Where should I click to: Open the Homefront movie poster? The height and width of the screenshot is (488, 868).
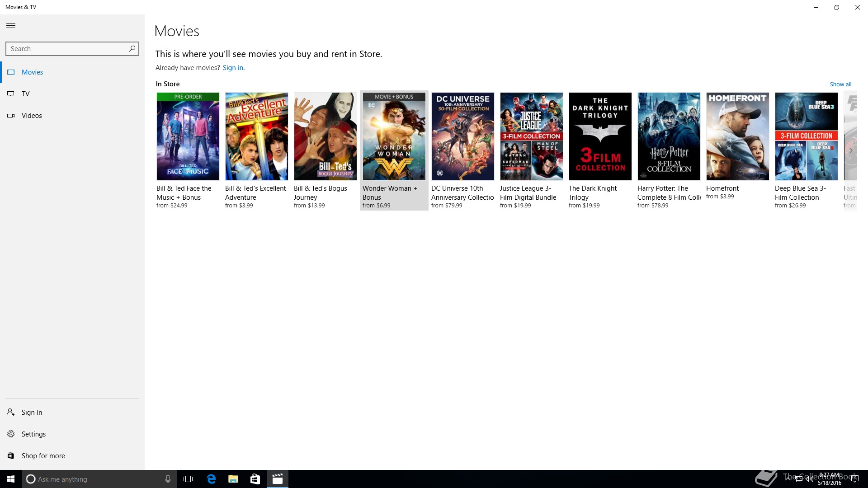point(738,136)
